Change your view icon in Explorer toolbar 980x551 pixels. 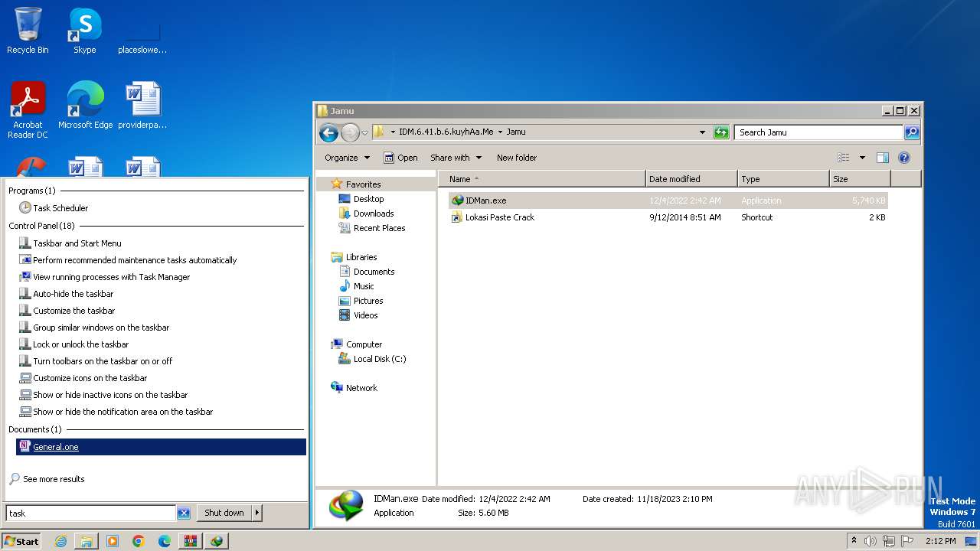point(844,158)
